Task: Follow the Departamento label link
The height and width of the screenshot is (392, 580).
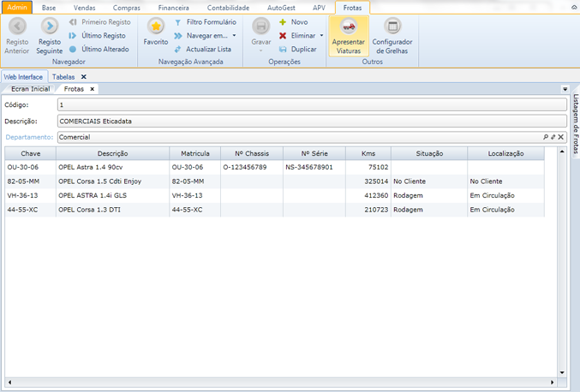Action: [x=29, y=137]
